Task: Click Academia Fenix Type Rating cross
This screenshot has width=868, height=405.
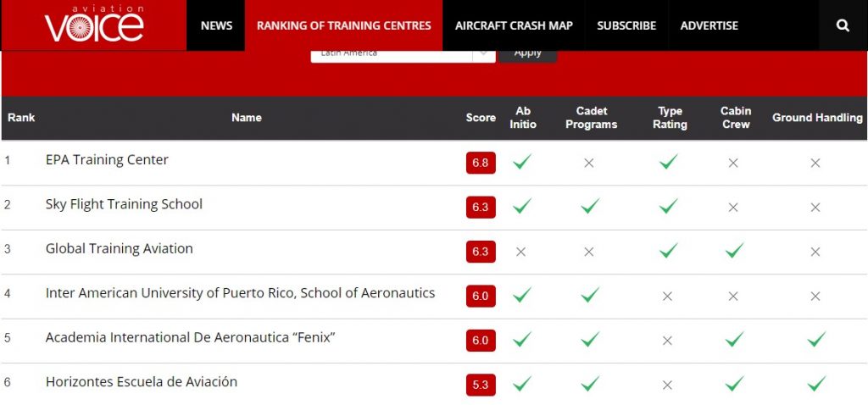Action: pyautogui.click(x=667, y=341)
